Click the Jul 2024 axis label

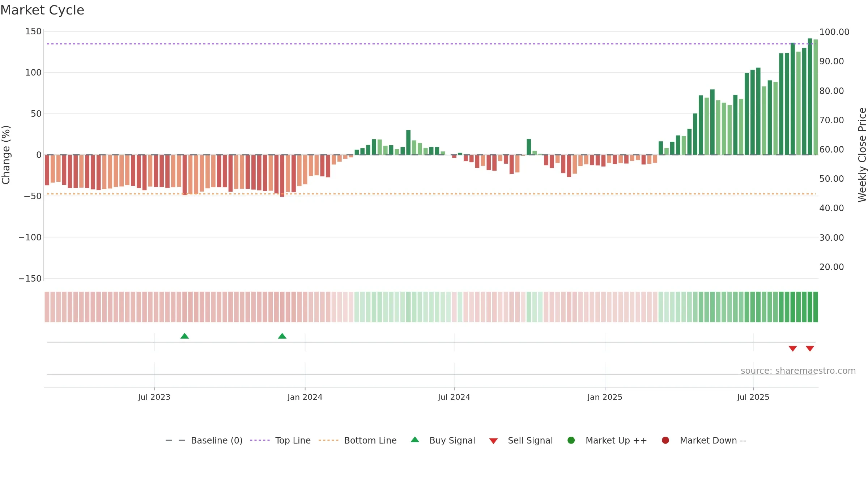(x=454, y=397)
